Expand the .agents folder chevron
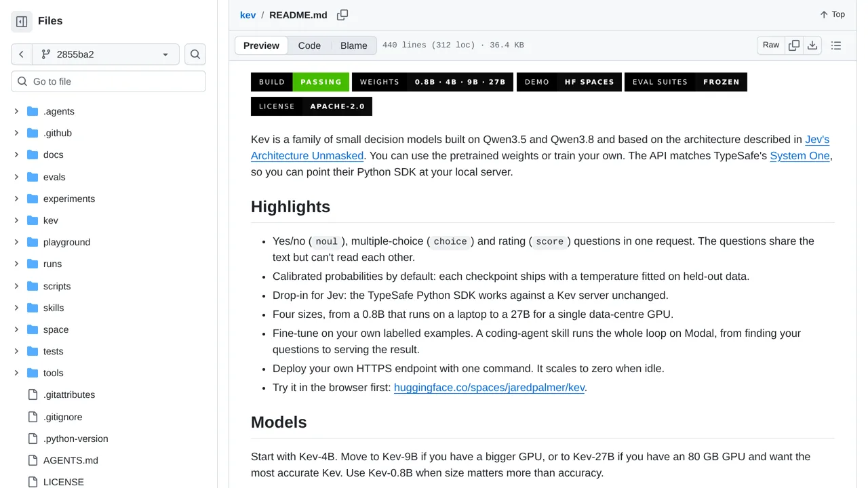 (16, 111)
